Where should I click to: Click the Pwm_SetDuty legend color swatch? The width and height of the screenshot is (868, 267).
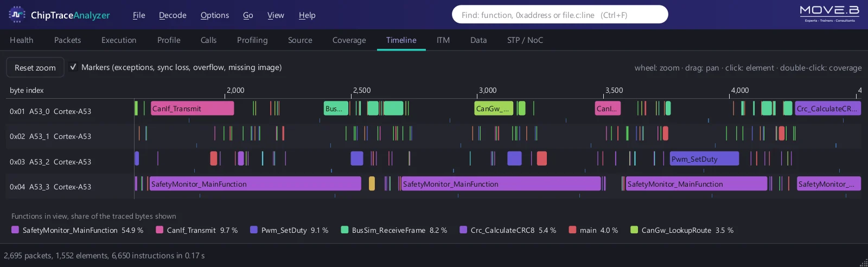click(254, 230)
